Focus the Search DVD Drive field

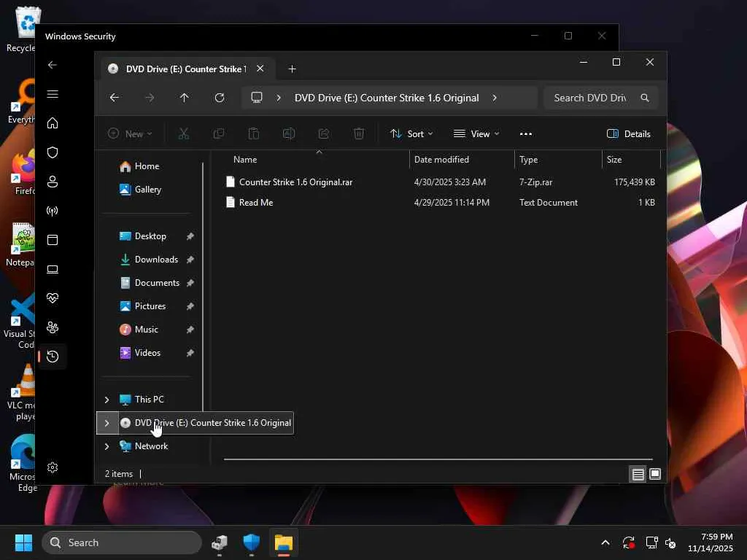(x=601, y=98)
